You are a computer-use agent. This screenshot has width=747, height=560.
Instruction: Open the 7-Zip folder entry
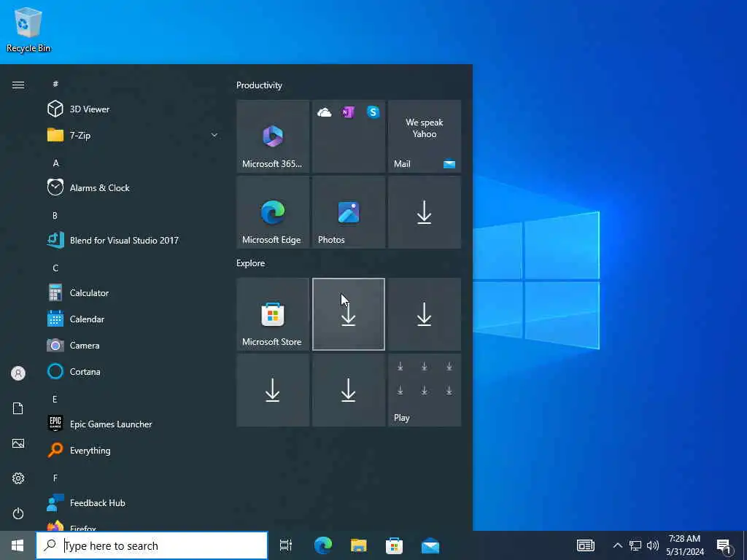coord(133,135)
